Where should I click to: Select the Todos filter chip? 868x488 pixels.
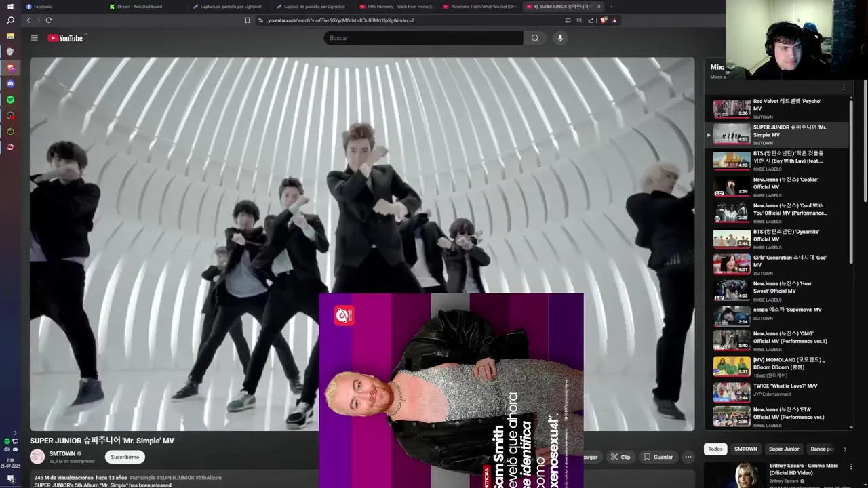(715, 449)
